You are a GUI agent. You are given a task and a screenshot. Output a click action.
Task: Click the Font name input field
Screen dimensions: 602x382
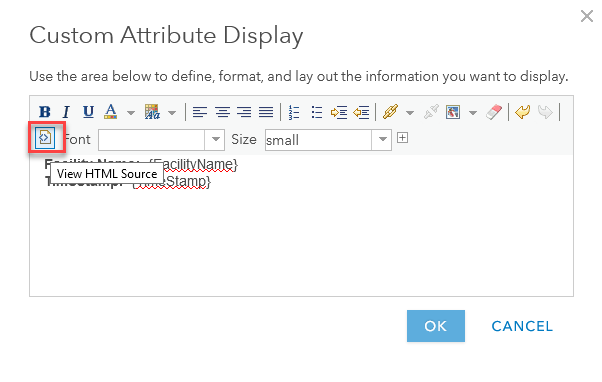(151, 140)
